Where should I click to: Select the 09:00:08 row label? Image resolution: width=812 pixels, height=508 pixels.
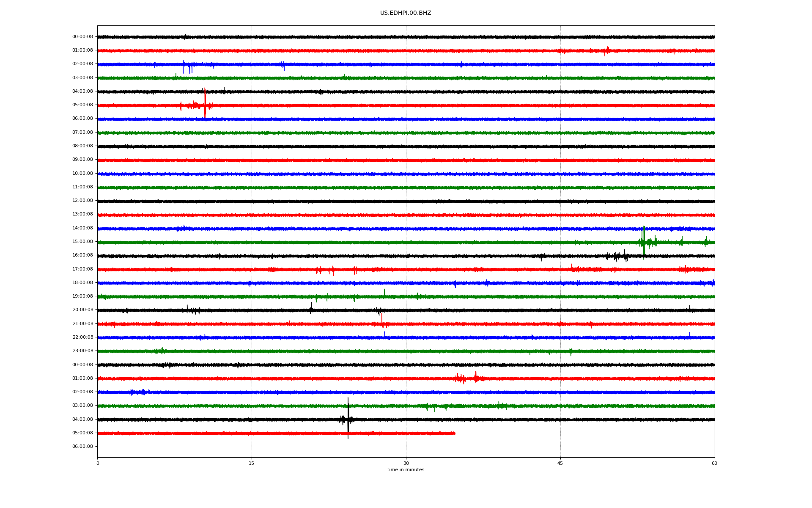[82, 160]
